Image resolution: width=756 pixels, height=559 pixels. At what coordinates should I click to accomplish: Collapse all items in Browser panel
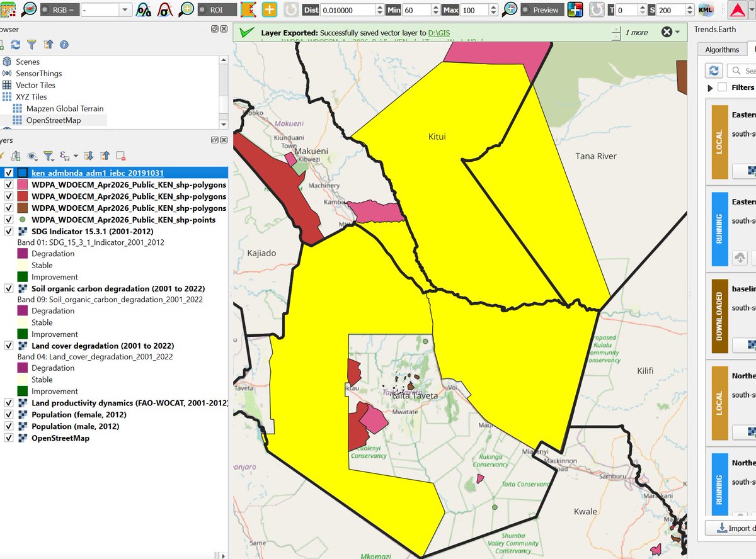tap(48, 45)
